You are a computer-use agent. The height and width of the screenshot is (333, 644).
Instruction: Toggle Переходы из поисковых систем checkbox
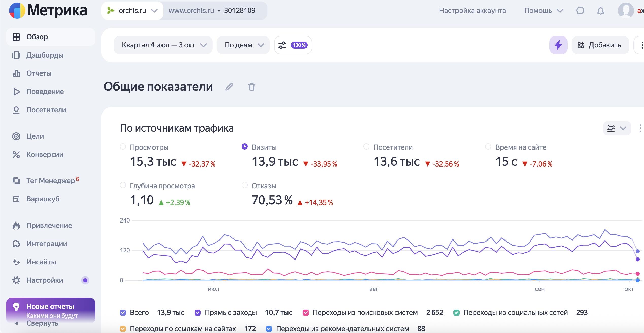306,313
